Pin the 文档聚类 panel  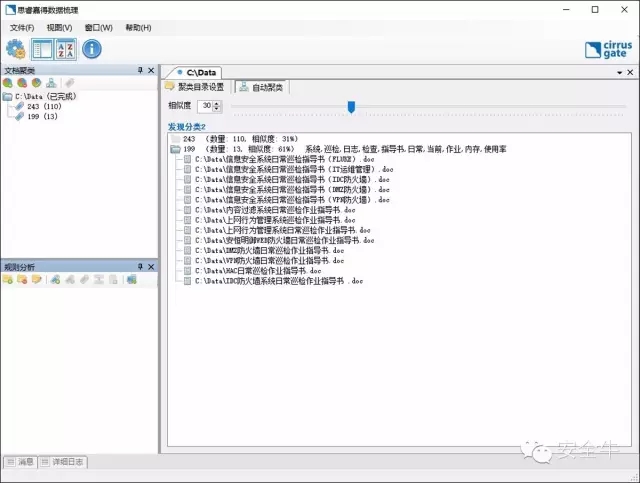pos(140,70)
